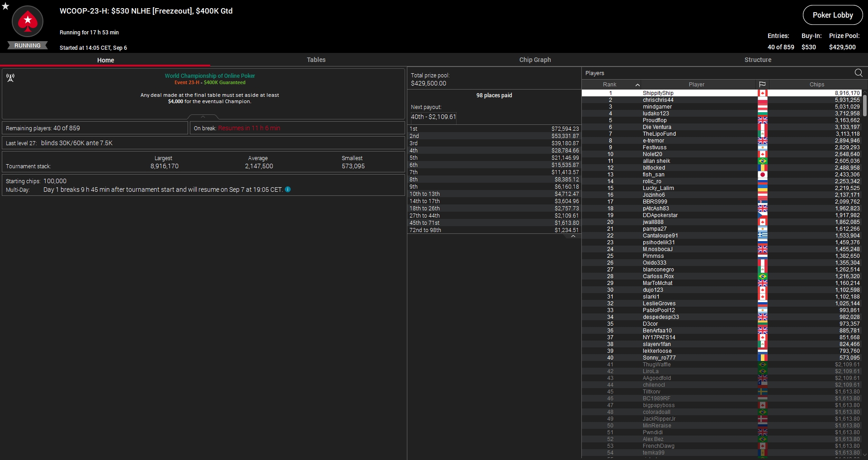
Task: Open the player search magnifier
Action: (x=859, y=73)
